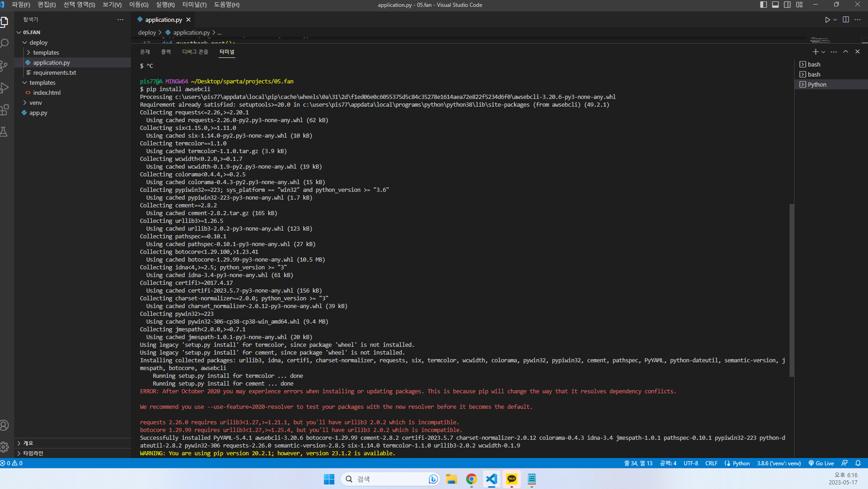Create a new terminal with plus icon

816,52
